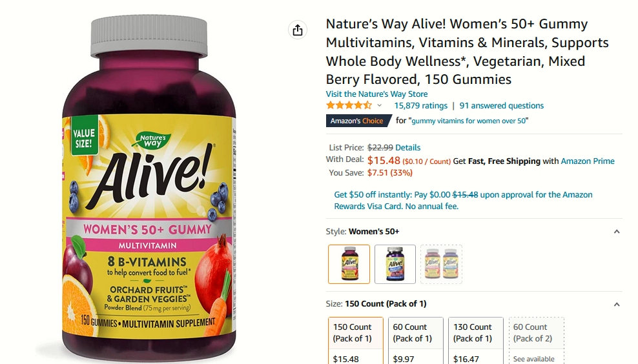The width and height of the screenshot is (638, 364).
Task: Select the Women's 50+ style thumbnail
Action: point(349,265)
